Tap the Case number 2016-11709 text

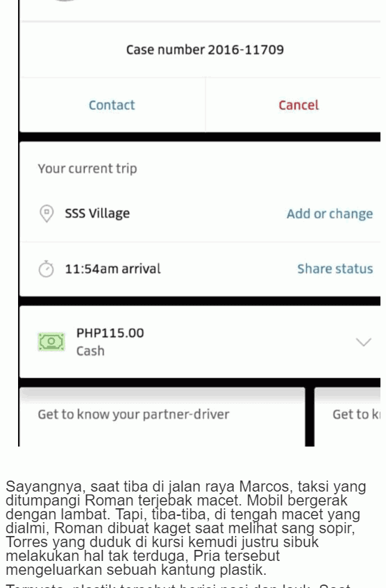coord(205,50)
